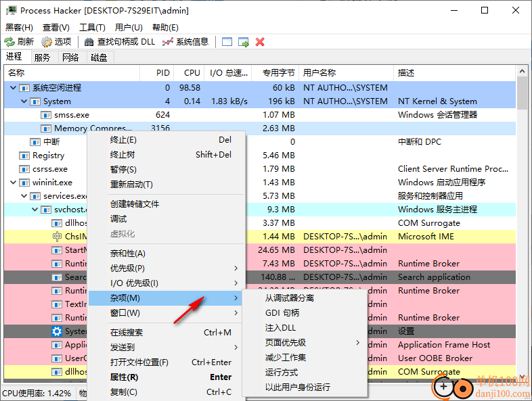Select 减少工作集 in the submenu
The width and height of the screenshot is (532, 401).
coord(305,358)
